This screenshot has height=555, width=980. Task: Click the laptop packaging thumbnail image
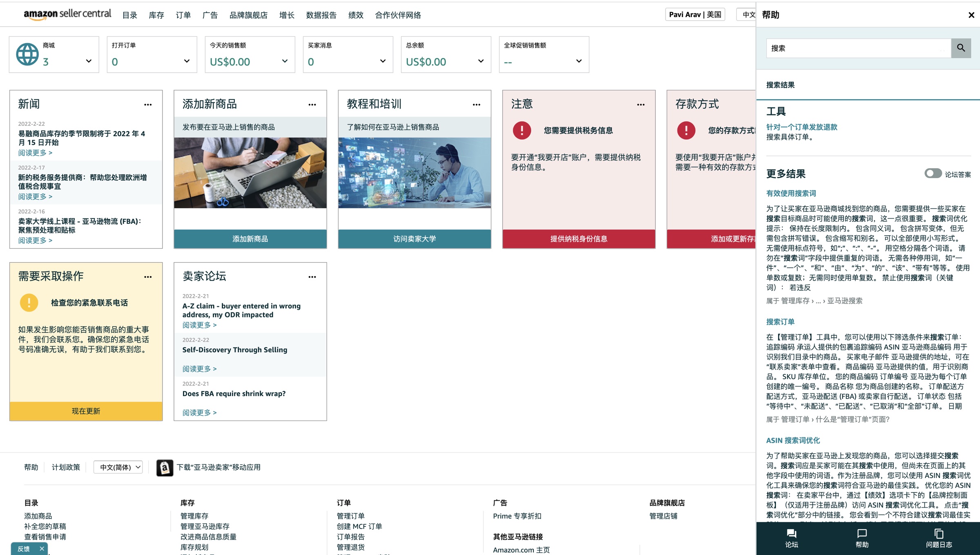click(250, 173)
